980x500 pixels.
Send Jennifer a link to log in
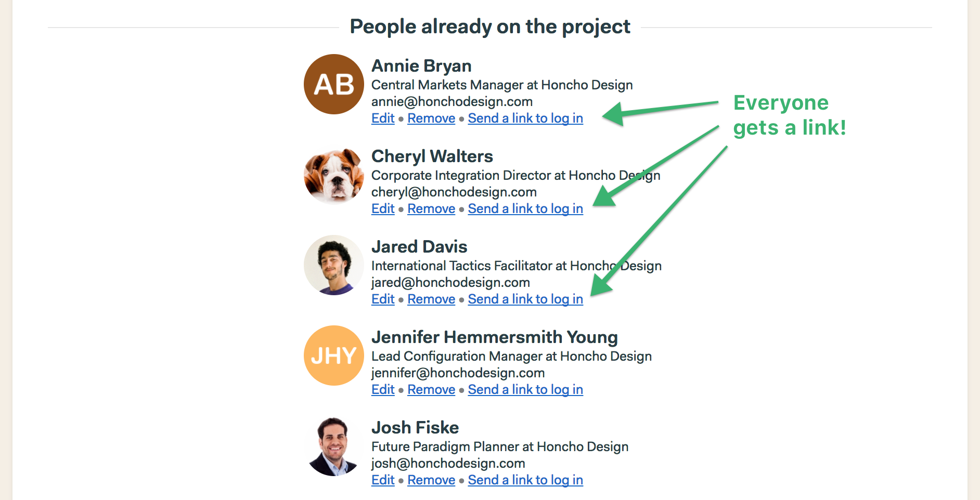[x=525, y=390]
